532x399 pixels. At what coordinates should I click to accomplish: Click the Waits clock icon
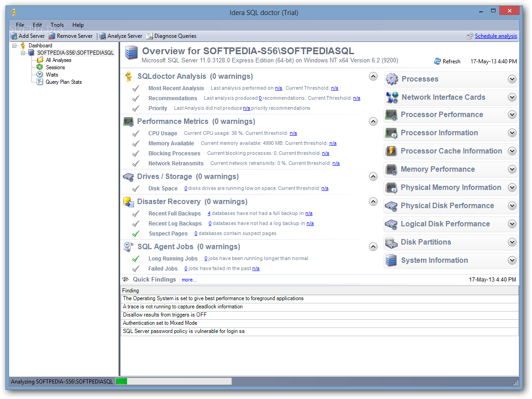40,75
